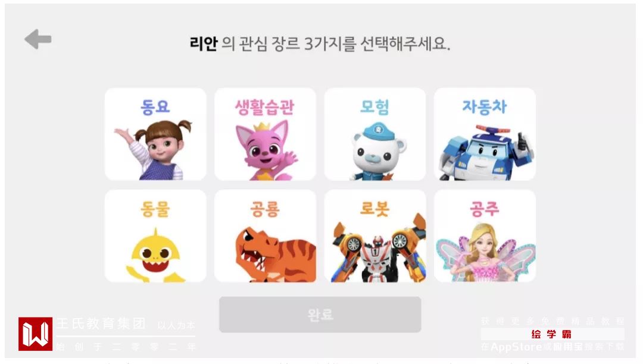Tap the 완료 complete button
This screenshot has width=643, height=364.
(x=320, y=315)
